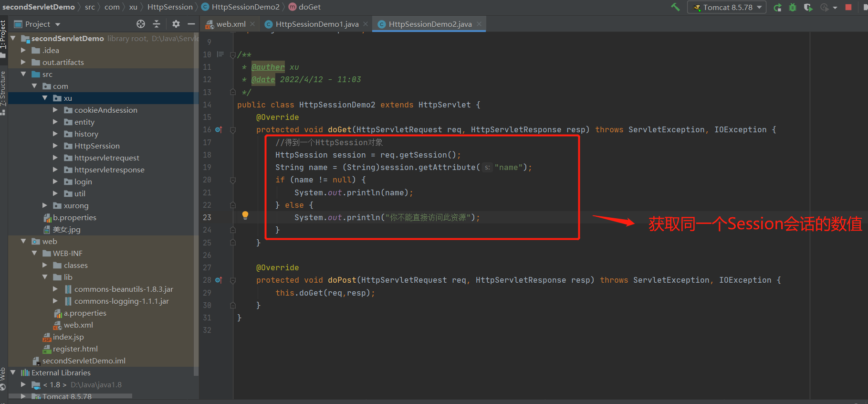Select the httpservletrequest package
The height and width of the screenshot is (404, 868).
[107, 158]
